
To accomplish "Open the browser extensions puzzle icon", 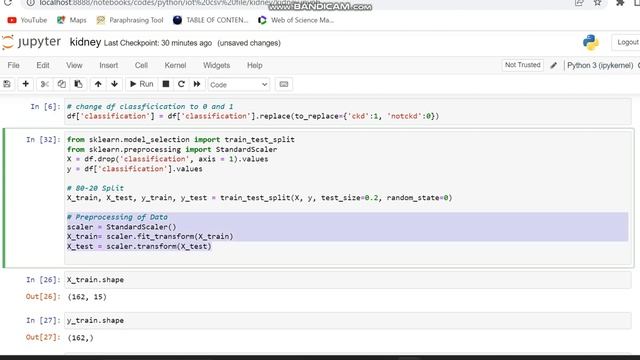I will pos(620,2).
